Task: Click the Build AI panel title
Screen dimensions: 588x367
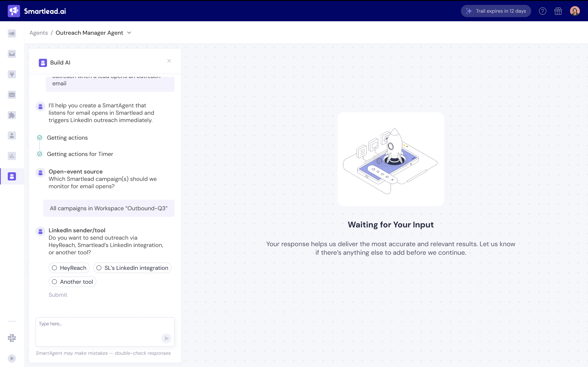Action: [x=60, y=63]
